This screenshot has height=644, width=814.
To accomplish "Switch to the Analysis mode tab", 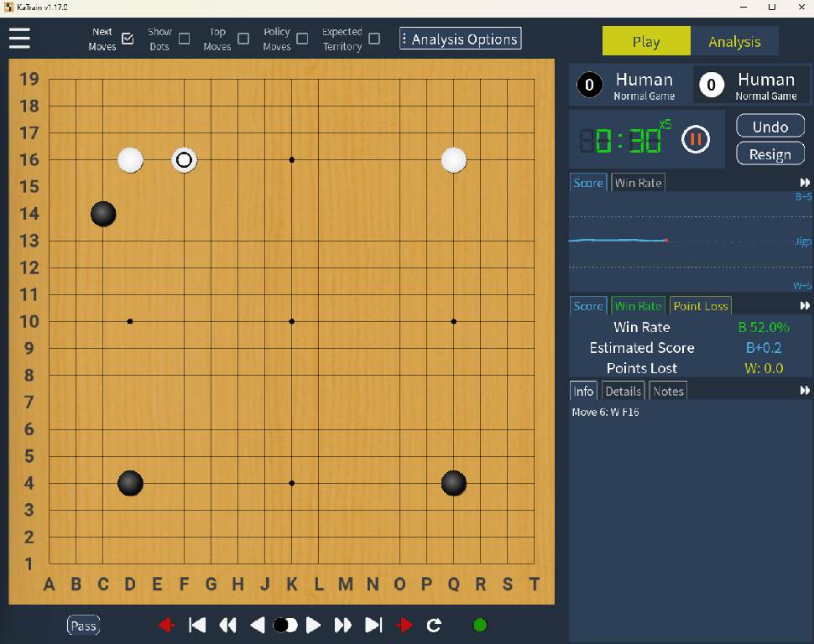I will tap(734, 41).
